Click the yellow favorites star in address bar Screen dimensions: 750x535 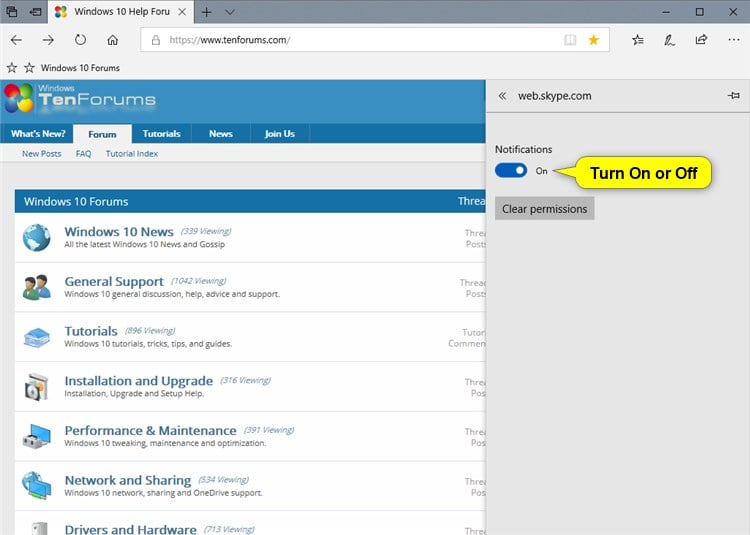pyautogui.click(x=594, y=40)
